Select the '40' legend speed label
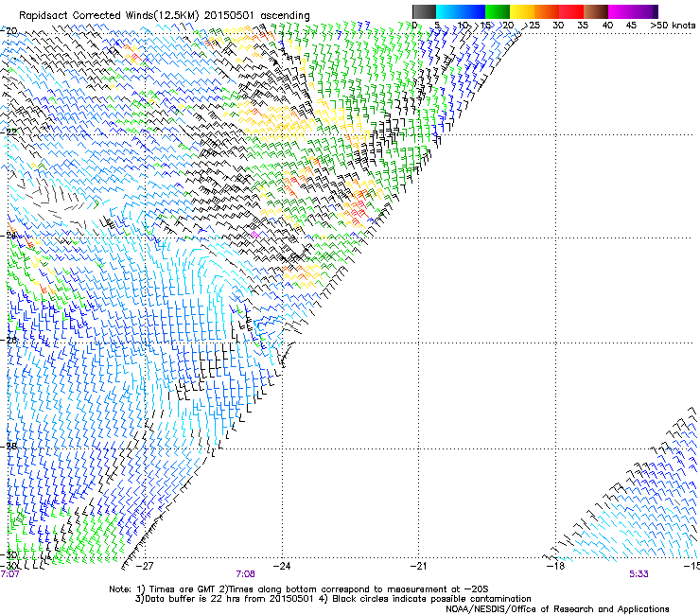 pos(607,26)
